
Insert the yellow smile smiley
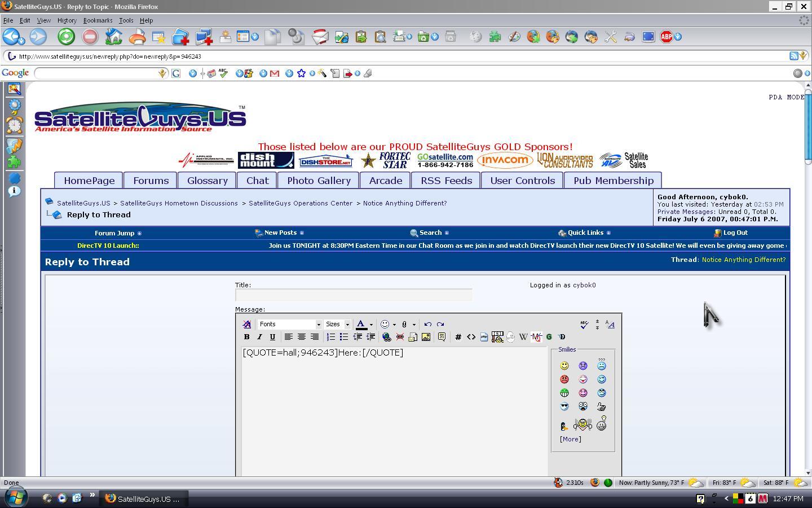(x=564, y=366)
